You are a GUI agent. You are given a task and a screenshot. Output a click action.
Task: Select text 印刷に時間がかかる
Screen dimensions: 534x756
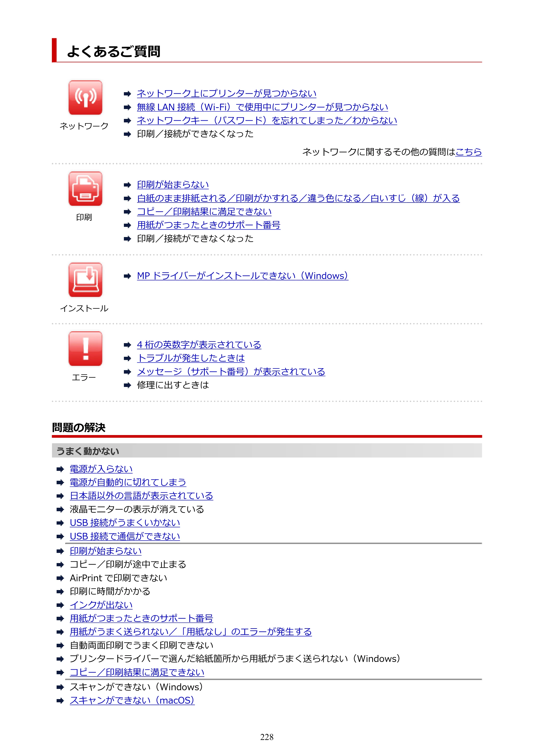110,591
